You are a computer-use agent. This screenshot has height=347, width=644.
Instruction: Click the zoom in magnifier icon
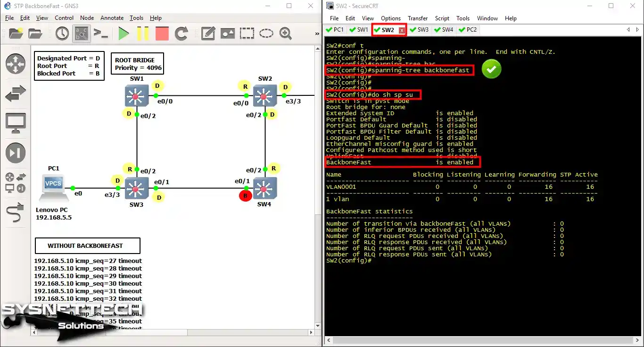285,34
